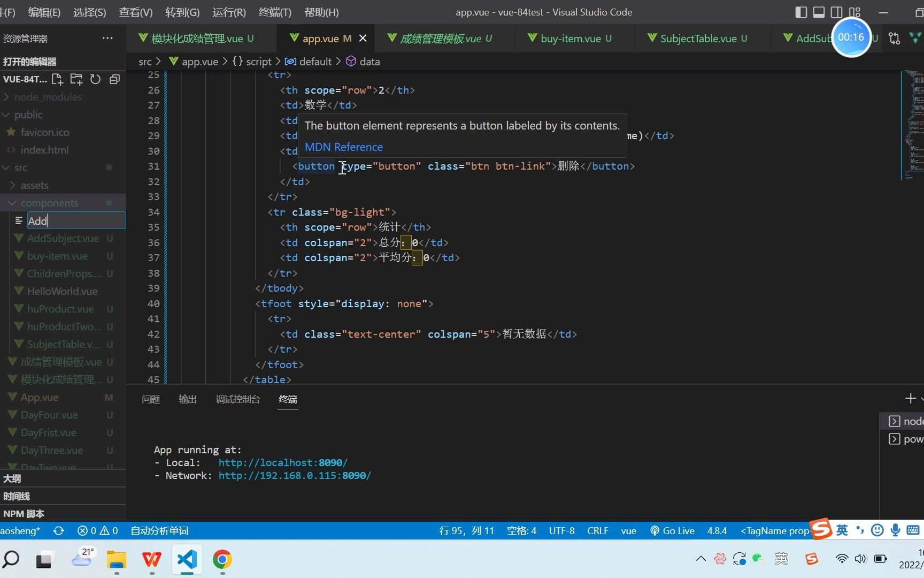
Task: Collapse the public folder
Action: [63, 115]
